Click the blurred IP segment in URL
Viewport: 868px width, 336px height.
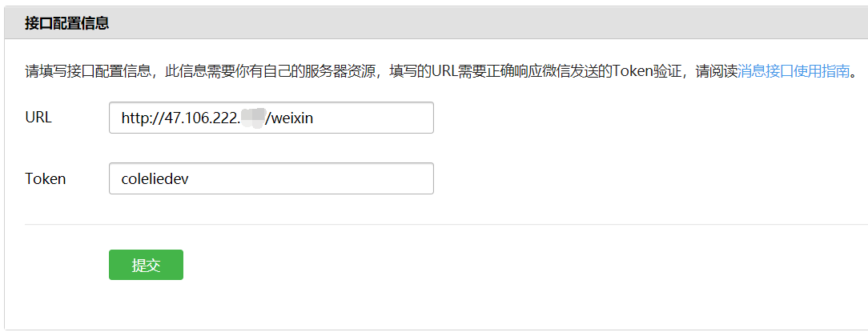[x=254, y=118]
